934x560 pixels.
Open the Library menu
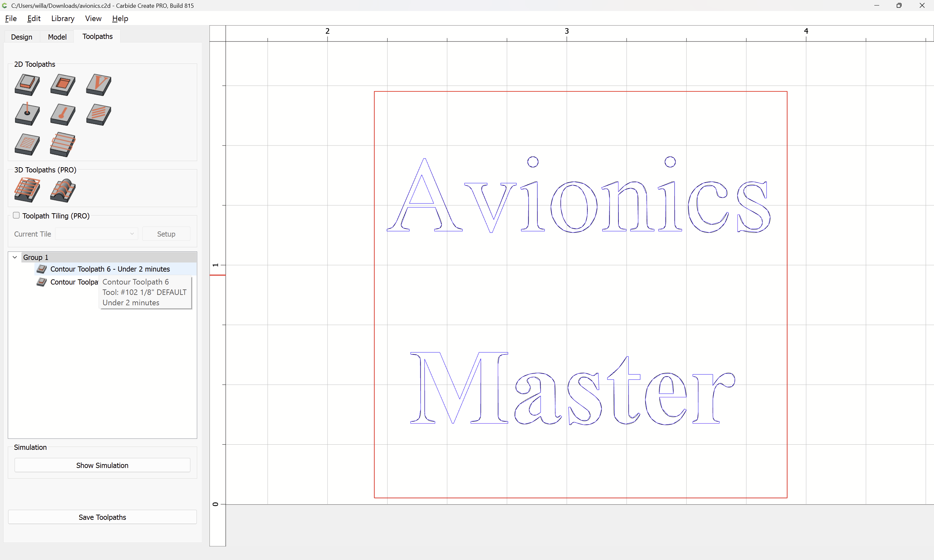point(63,18)
